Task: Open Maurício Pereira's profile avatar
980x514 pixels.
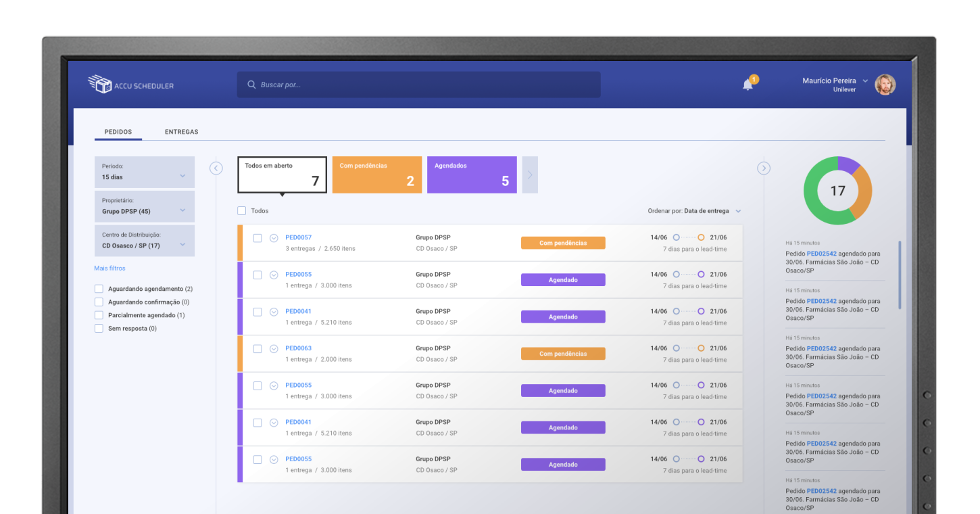Action: pos(885,85)
